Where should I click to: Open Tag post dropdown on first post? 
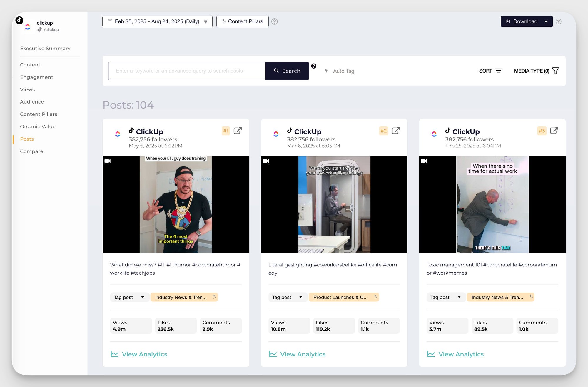pos(129,297)
